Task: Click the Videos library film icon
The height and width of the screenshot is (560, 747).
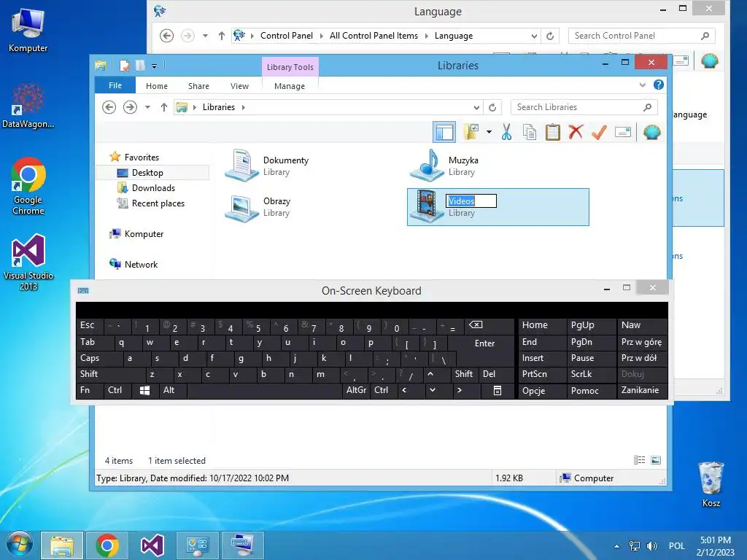Action: click(426, 206)
